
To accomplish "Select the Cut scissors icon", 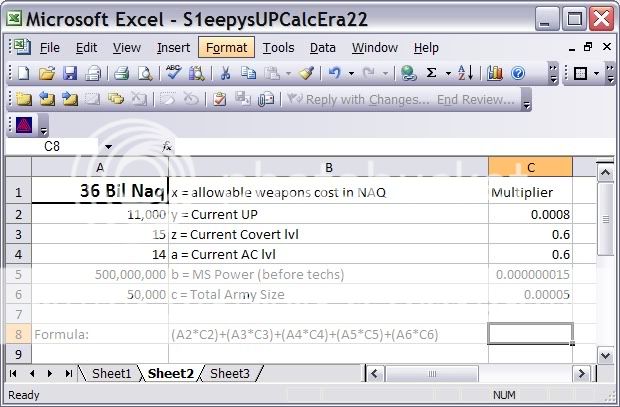I will pos(225,73).
